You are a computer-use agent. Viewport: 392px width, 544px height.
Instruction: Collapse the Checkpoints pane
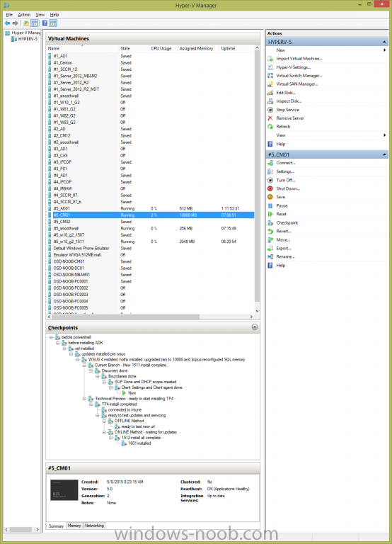pos(255,327)
